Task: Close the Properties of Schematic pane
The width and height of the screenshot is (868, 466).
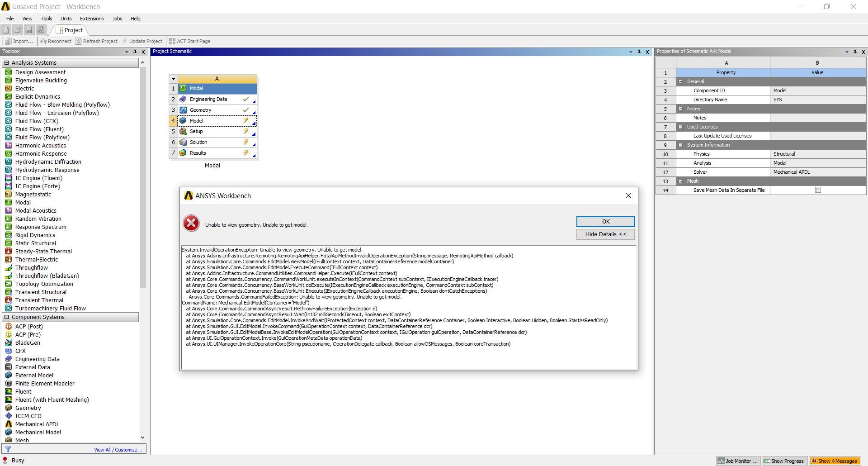Action: [863, 52]
